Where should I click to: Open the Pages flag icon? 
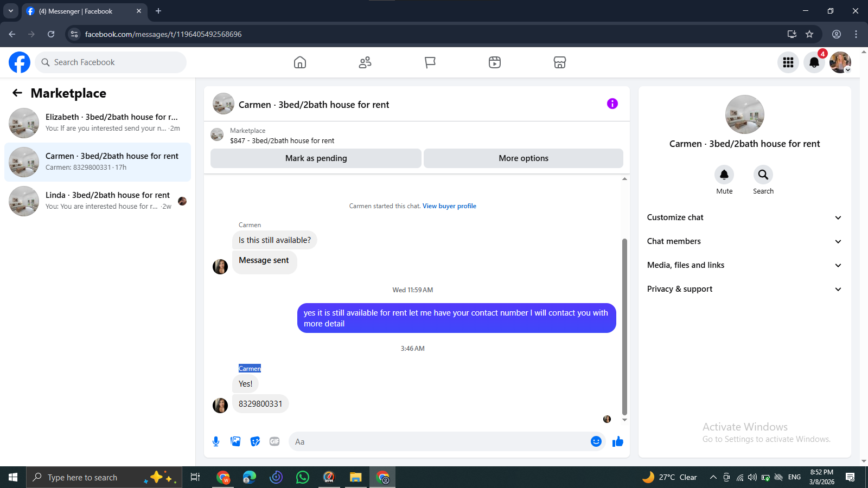(430, 62)
